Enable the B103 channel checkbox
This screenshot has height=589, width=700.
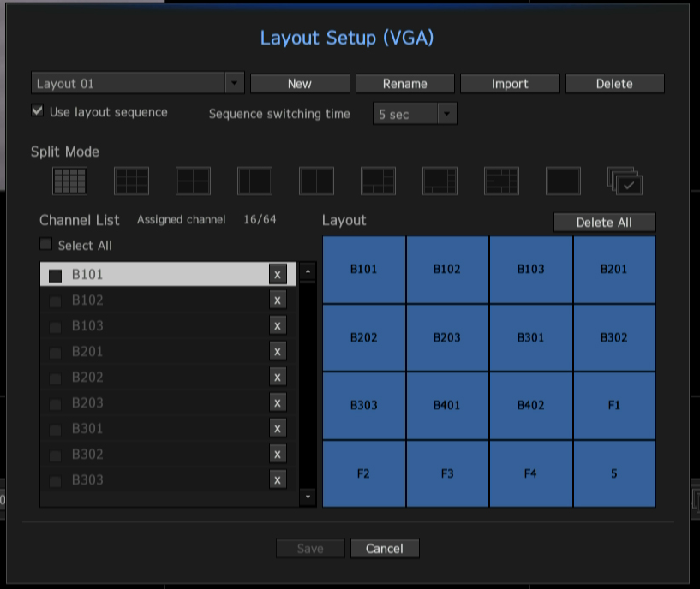(x=56, y=328)
